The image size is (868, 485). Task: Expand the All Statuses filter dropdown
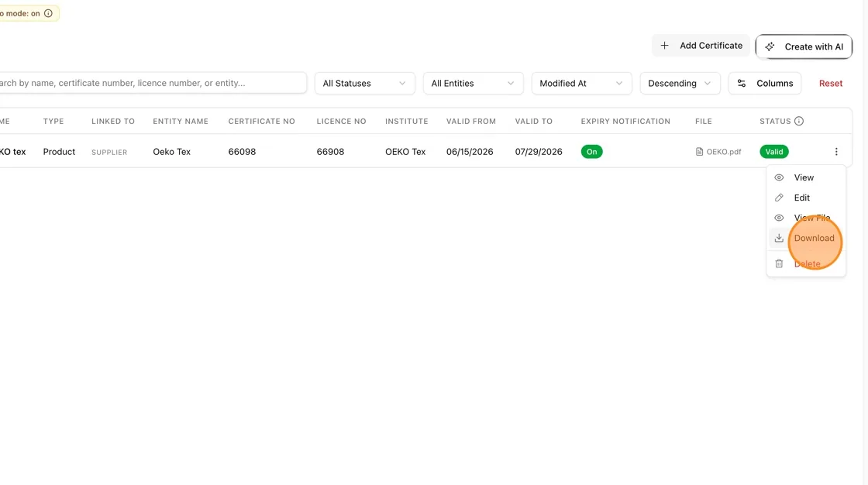click(x=364, y=83)
